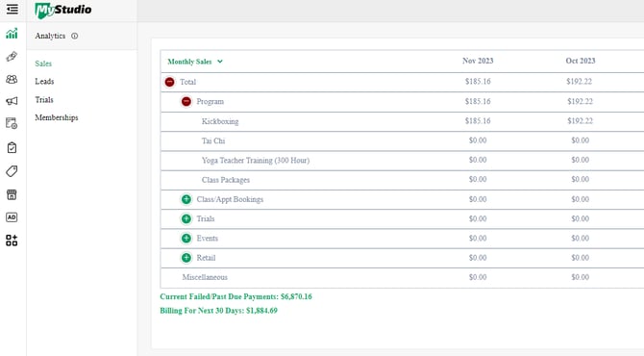This screenshot has width=644, height=356.
Task: Open the clipboard checklist icon in sidebar
Action: pyautogui.click(x=12, y=147)
